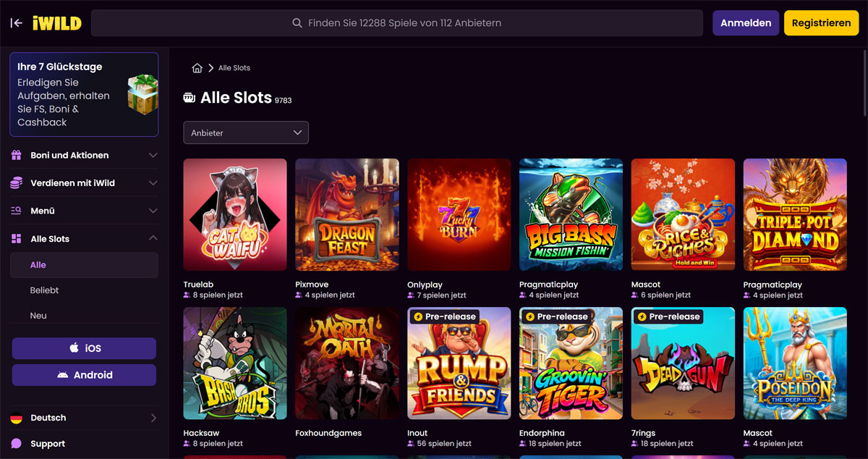This screenshot has width=868, height=459.
Task: Click the Anmelden button
Action: (x=746, y=23)
